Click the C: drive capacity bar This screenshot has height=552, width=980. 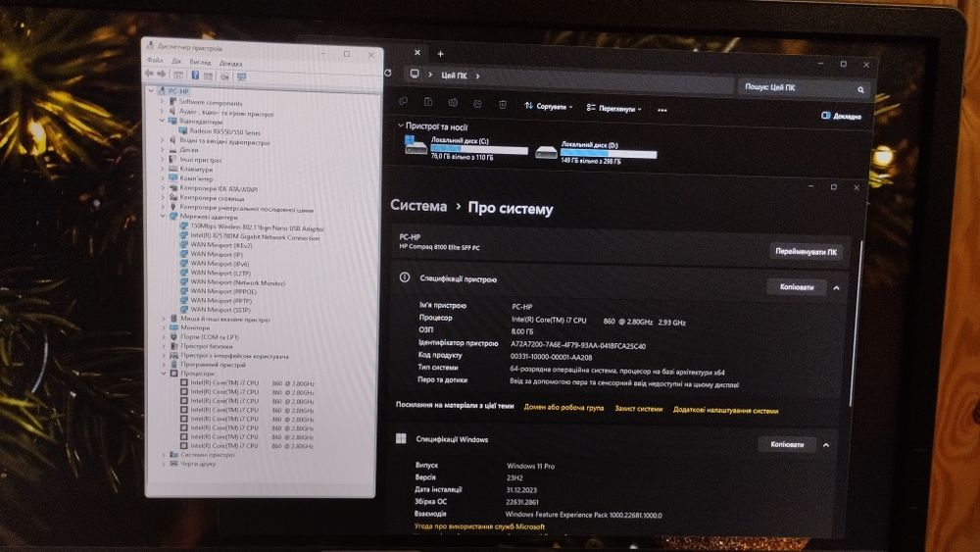click(x=479, y=149)
